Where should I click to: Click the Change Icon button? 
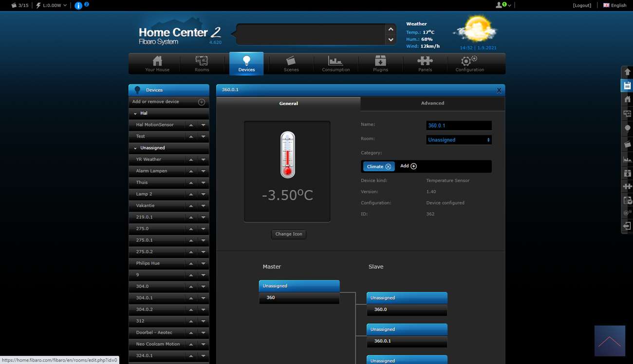(x=289, y=234)
